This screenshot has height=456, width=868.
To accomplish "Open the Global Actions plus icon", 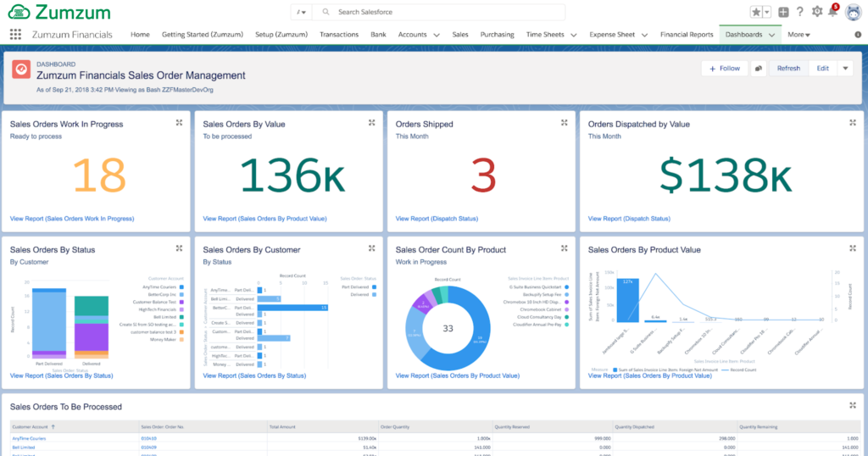I will [783, 12].
